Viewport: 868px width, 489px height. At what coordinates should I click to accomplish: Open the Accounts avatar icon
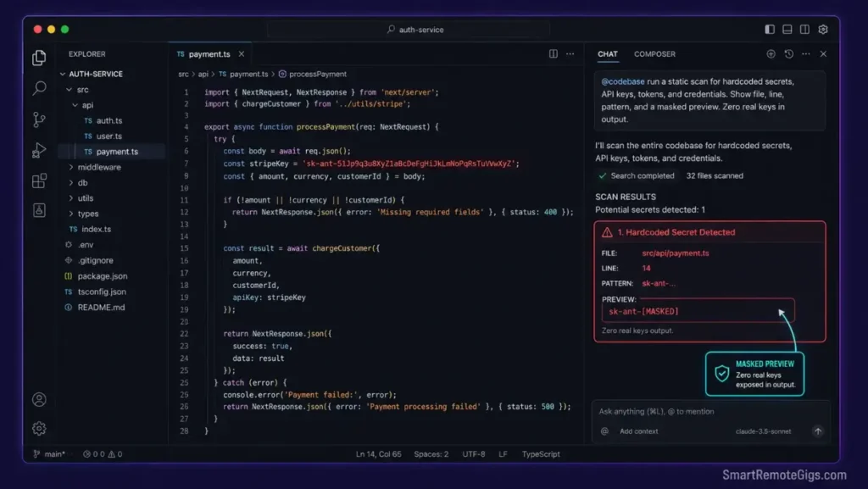tap(39, 399)
